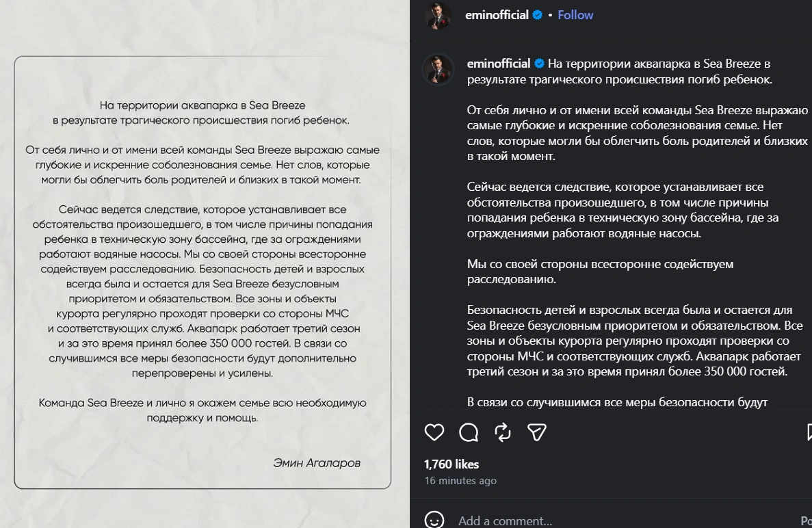
Task: Open the profile picture beside the caption
Action: tap(438, 69)
